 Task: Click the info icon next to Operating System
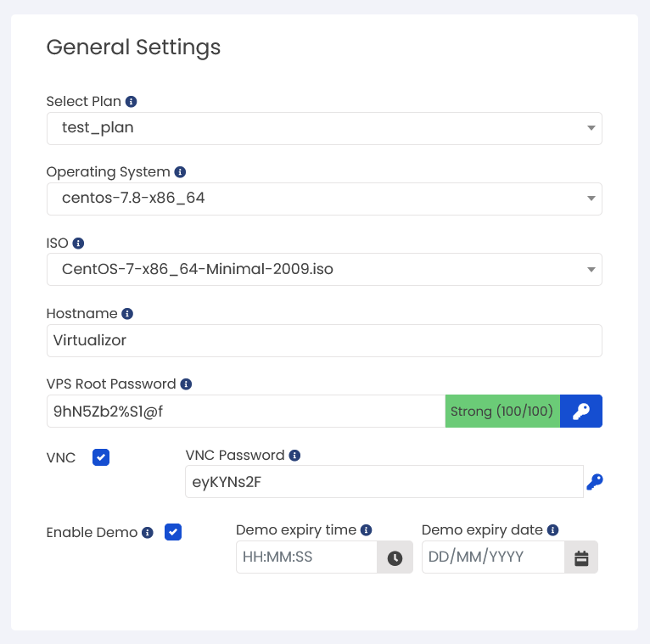click(180, 172)
